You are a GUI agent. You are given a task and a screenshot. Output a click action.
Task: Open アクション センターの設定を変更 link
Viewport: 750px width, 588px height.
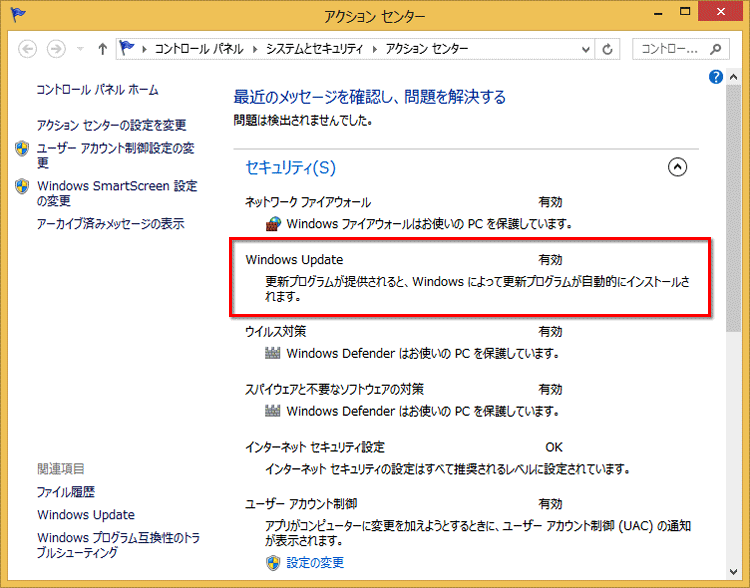coord(111,125)
